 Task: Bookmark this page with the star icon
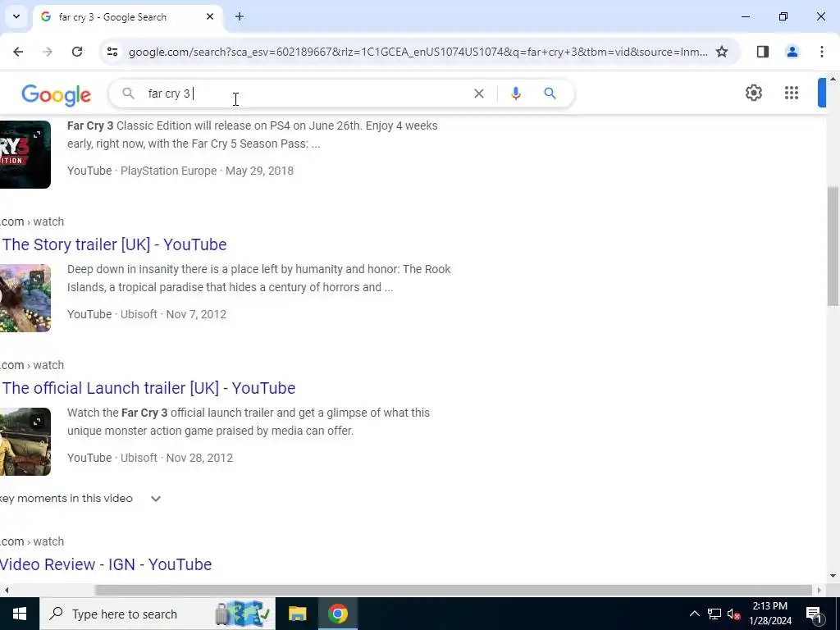click(x=722, y=52)
